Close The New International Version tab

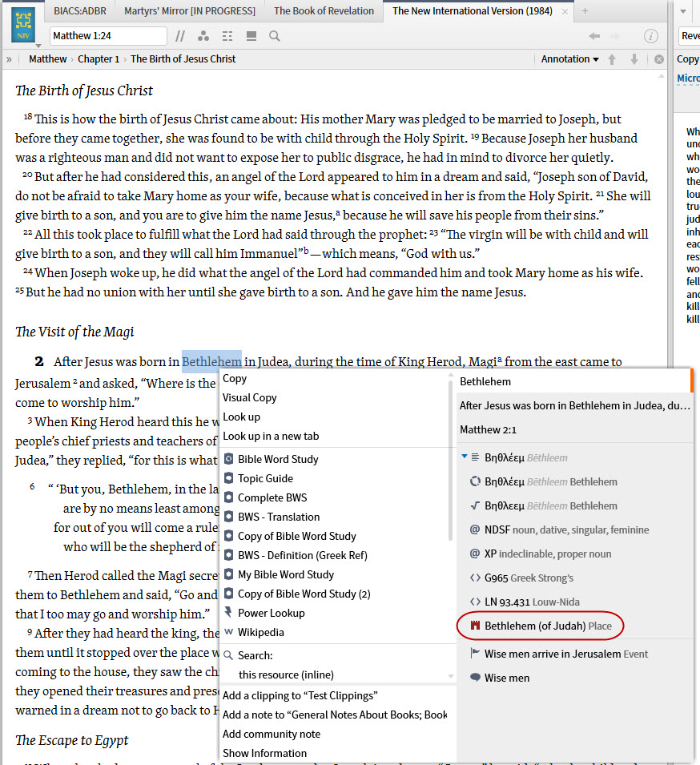click(565, 11)
